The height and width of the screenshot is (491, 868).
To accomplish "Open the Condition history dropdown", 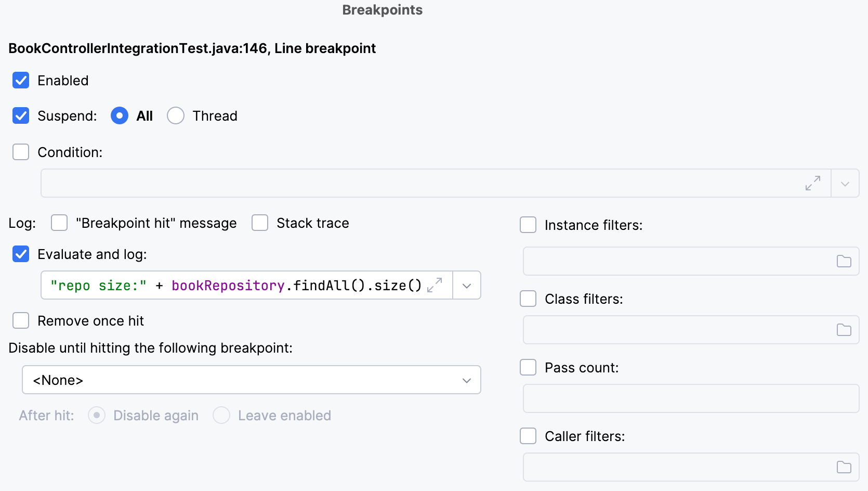I will point(845,183).
